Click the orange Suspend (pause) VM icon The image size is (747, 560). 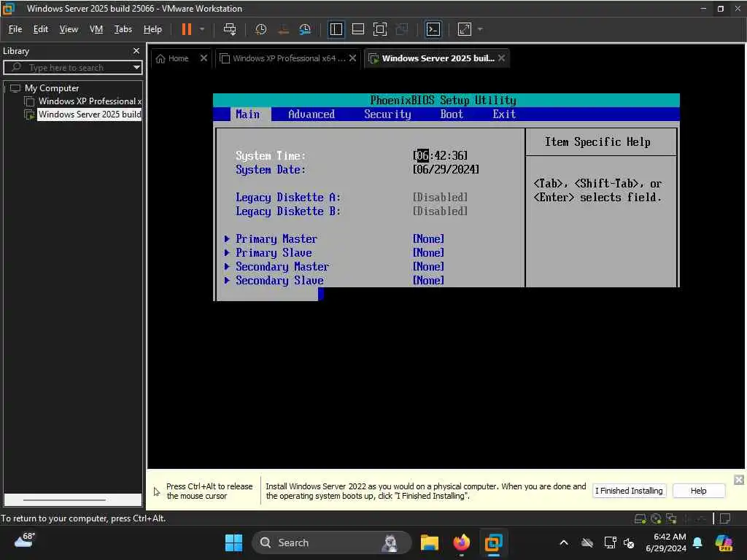coord(186,29)
